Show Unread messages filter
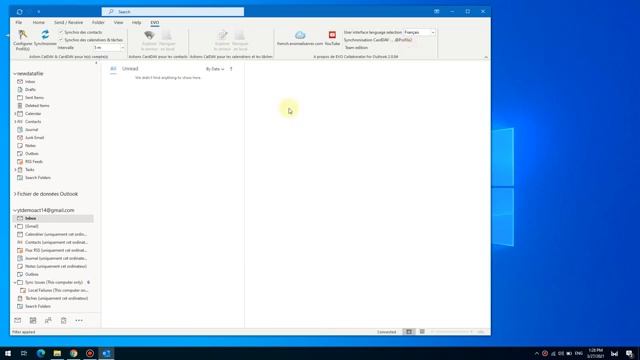This screenshot has height=360, width=640. click(x=130, y=69)
